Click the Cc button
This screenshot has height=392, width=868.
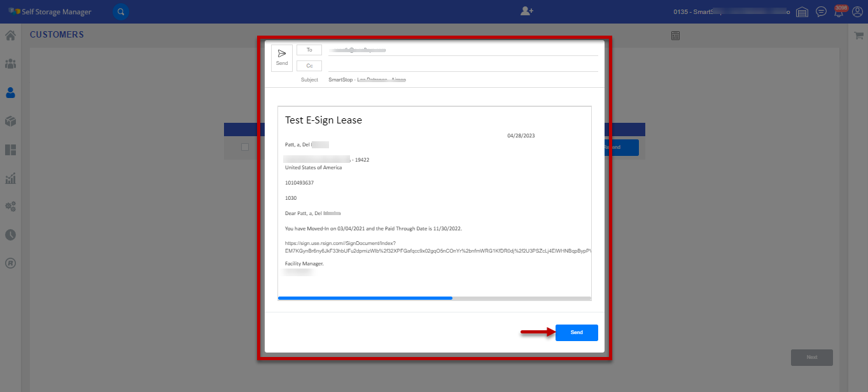[x=309, y=66]
